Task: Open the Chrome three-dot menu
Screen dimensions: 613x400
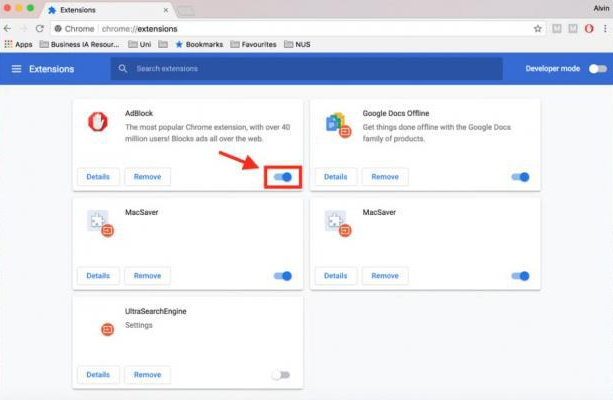Action: (x=605, y=29)
